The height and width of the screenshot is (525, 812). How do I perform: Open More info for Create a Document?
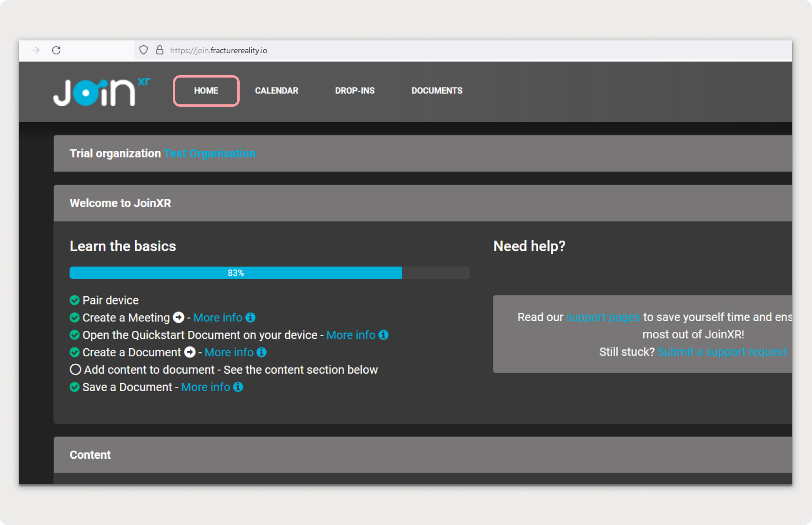(x=229, y=353)
